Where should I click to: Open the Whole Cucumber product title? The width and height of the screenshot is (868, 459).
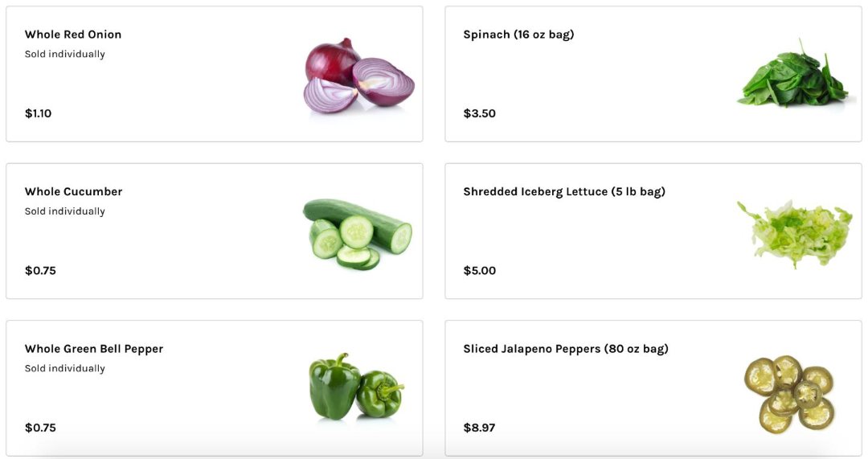74,191
